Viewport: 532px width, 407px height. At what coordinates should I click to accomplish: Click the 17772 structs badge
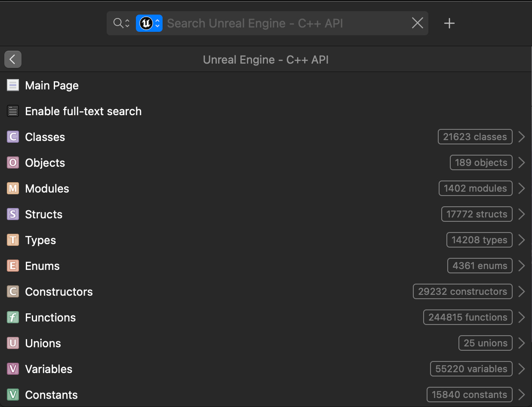[477, 214]
